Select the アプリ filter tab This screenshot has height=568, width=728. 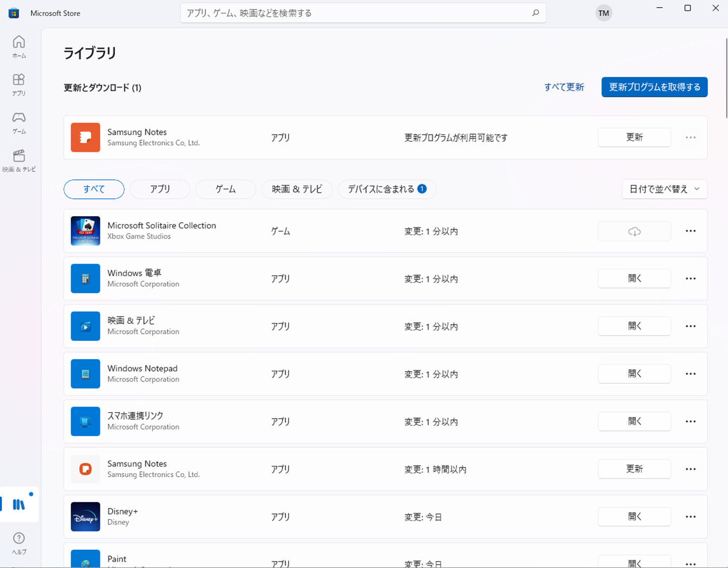(160, 189)
